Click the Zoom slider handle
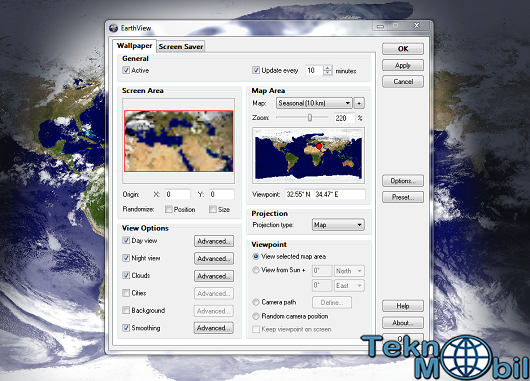Viewport: 530px width, 381px height. click(x=310, y=118)
